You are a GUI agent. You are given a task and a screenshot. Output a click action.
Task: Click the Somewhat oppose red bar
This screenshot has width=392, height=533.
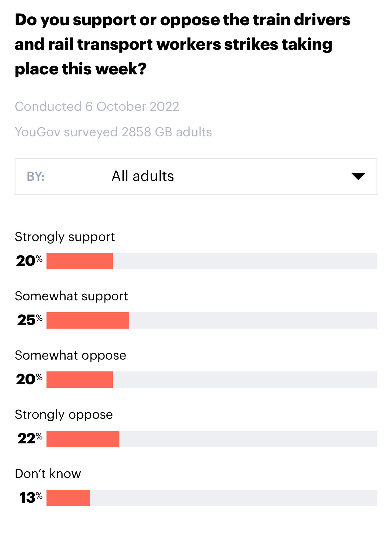80,380
